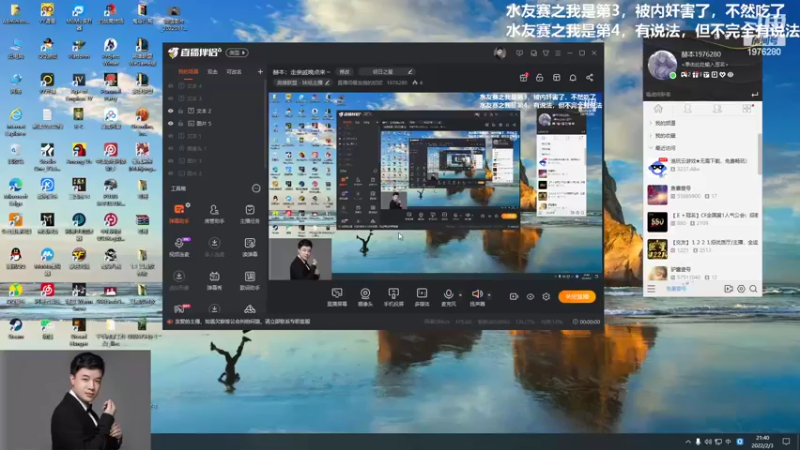Expand the microphone options arrow
800x450 pixels.
click(460, 295)
